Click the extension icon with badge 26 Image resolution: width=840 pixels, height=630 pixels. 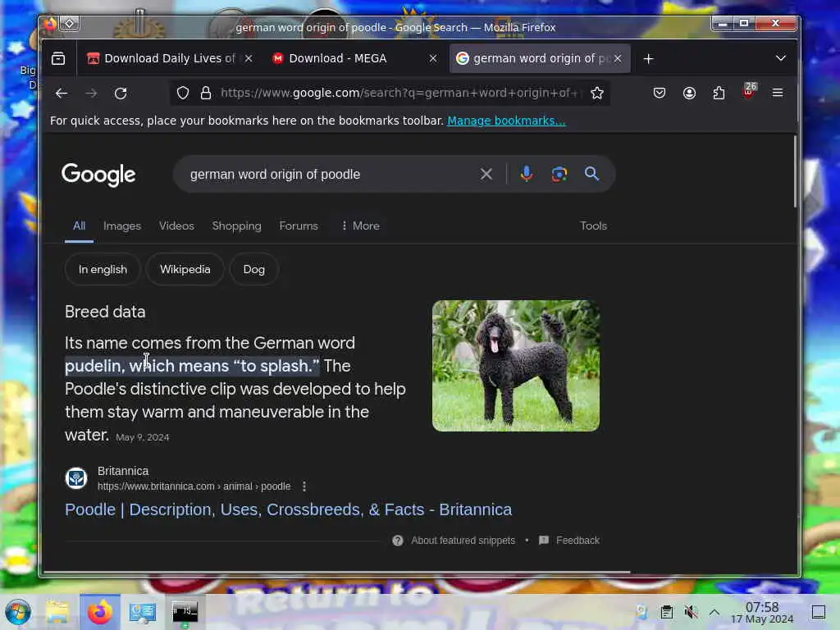tap(749, 92)
